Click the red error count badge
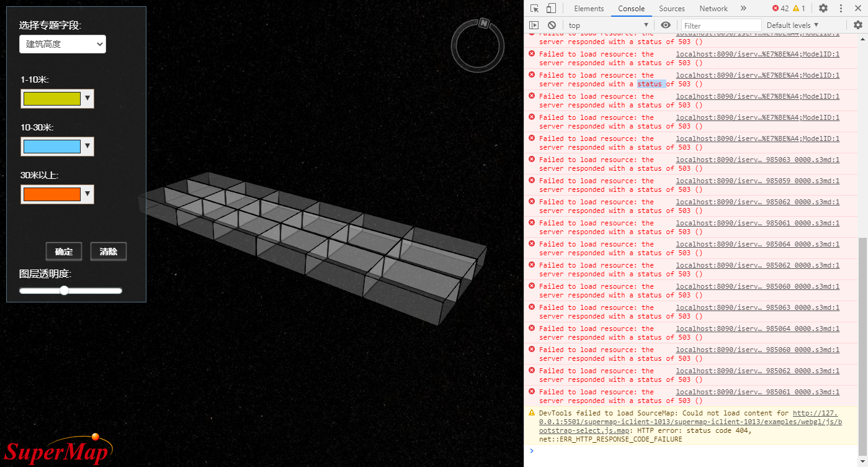 click(780, 8)
